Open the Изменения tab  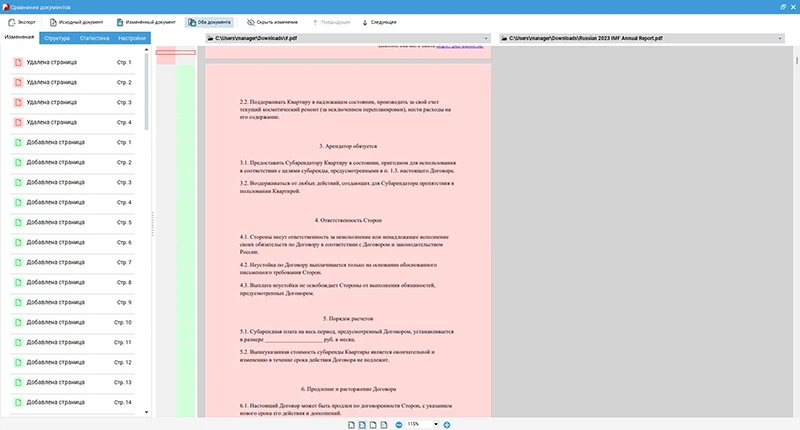[x=19, y=37]
